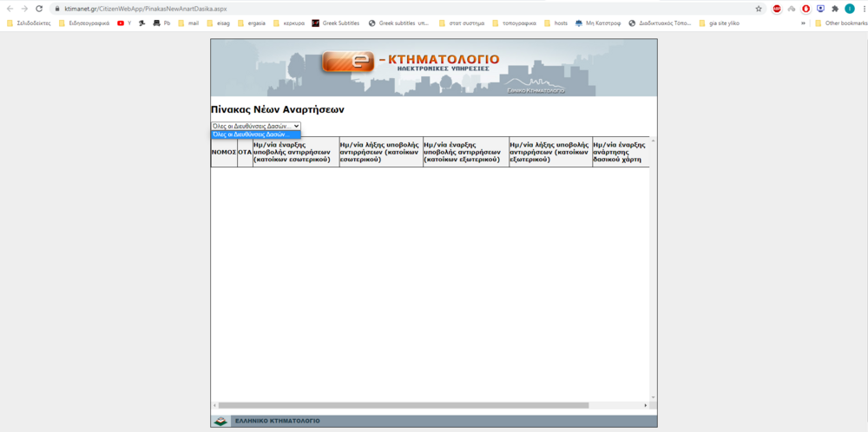Open the 'Other bookmarks' folder
The image size is (868, 432).
click(839, 23)
